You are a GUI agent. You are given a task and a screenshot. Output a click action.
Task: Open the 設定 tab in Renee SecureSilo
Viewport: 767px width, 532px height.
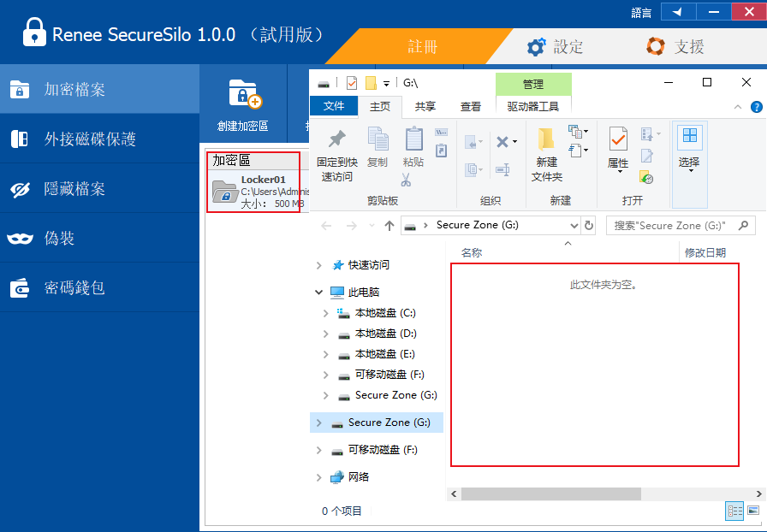556,46
